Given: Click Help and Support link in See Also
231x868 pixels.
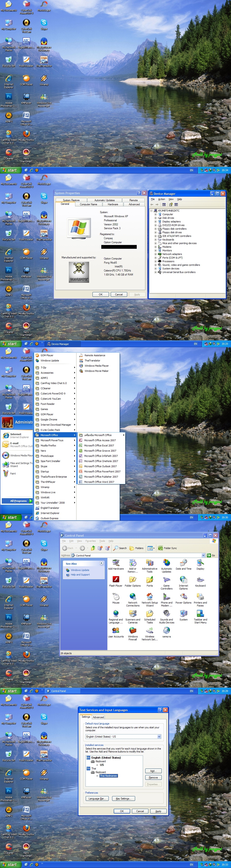Looking at the screenshot, I should click(x=80, y=575).
